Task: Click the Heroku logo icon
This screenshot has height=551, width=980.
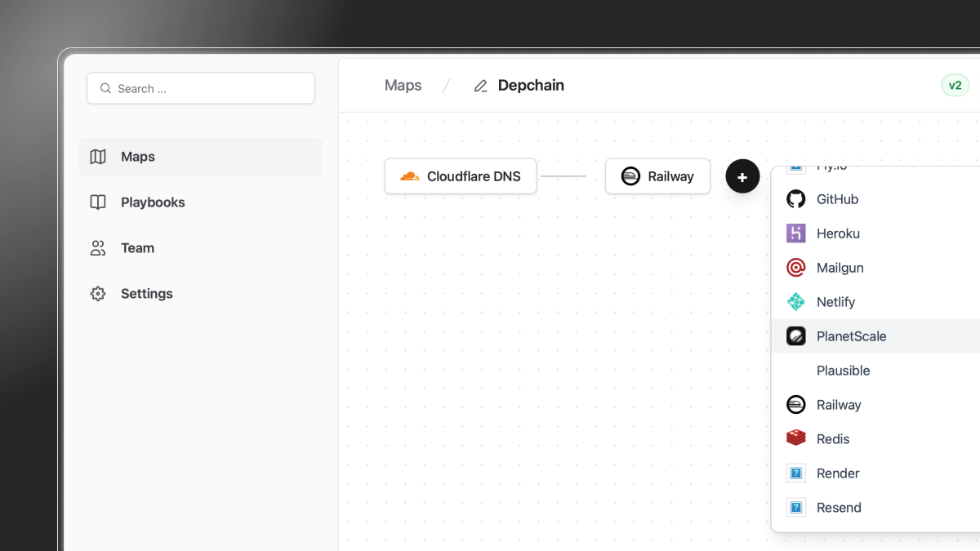Action: tap(795, 233)
